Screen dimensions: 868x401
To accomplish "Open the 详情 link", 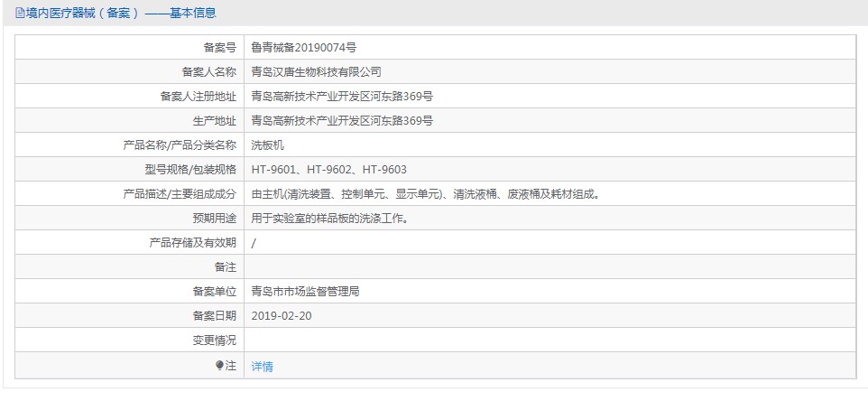I will [262, 366].
